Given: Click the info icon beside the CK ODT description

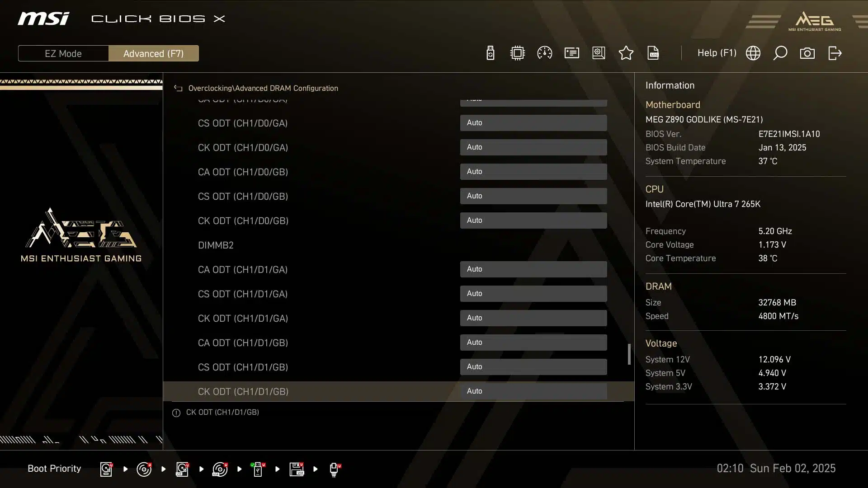Looking at the screenshot, I should point(176,413).
